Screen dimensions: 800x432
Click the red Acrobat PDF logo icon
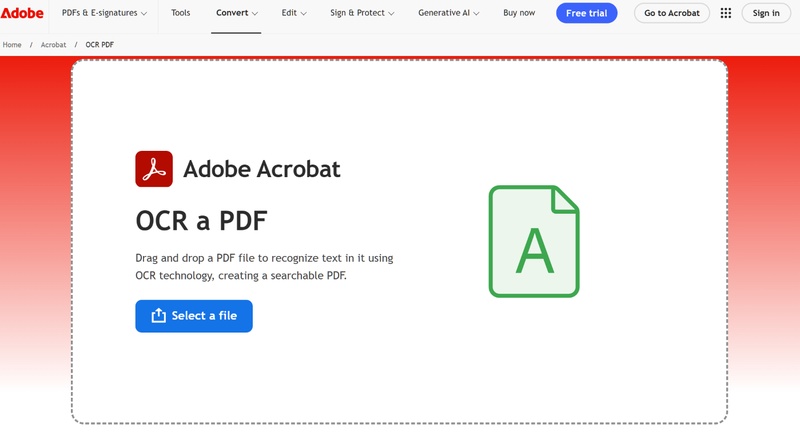pos(154,169)
